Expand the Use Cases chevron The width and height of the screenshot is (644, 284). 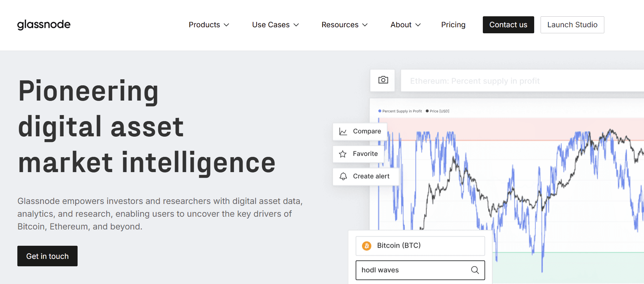[296, 25]
